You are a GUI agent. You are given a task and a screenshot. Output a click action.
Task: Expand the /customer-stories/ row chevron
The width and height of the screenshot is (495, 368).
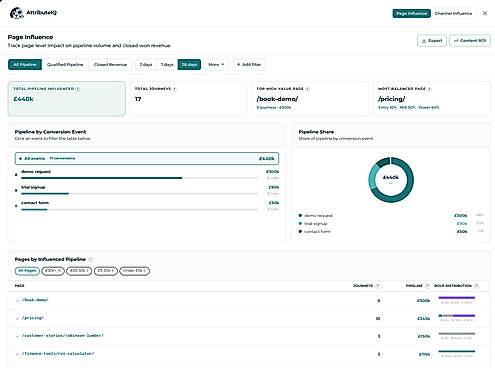pyautogui.click(x=17, y=336)
